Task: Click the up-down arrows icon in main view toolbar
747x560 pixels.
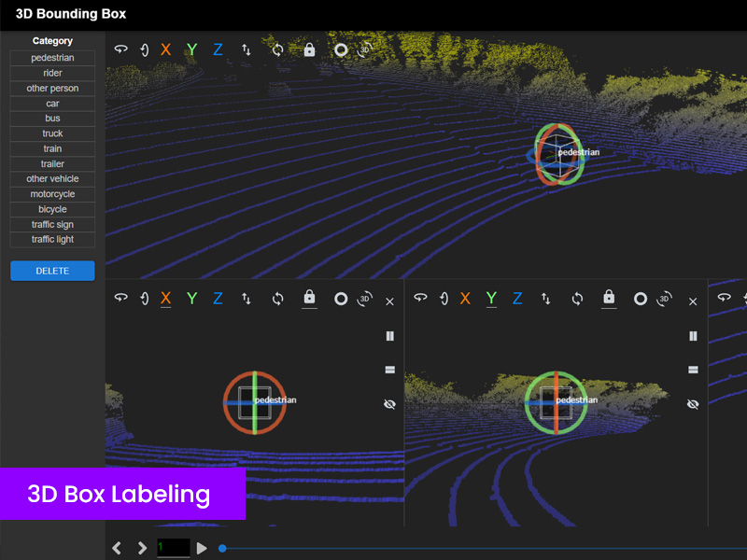Action: pyautogui.click(x=247, y=49)
